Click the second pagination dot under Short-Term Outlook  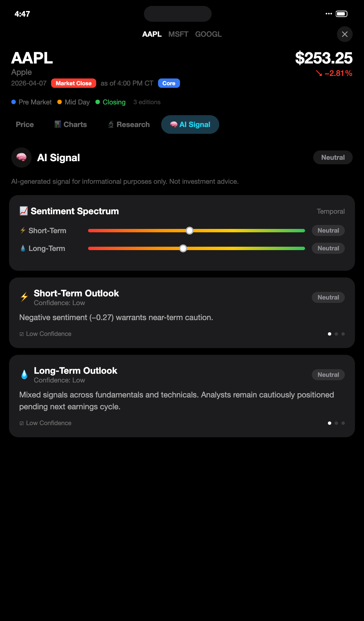click(336, 334)
